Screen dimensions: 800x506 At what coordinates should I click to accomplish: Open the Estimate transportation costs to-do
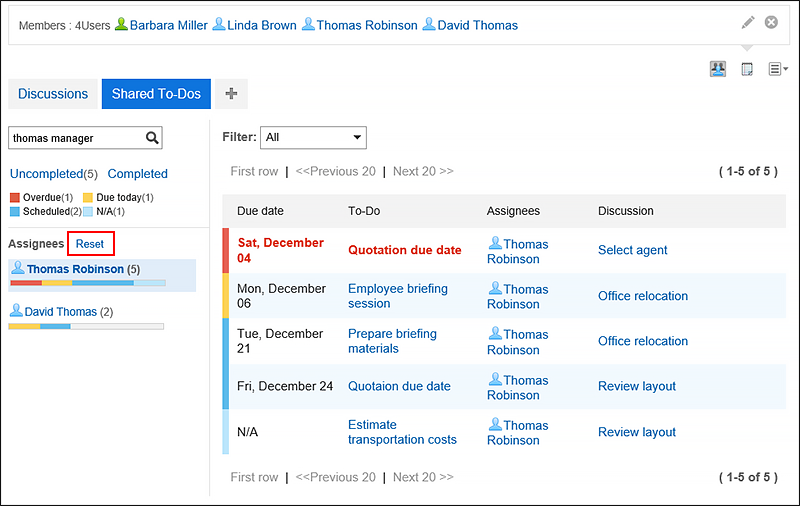(402, 432)
